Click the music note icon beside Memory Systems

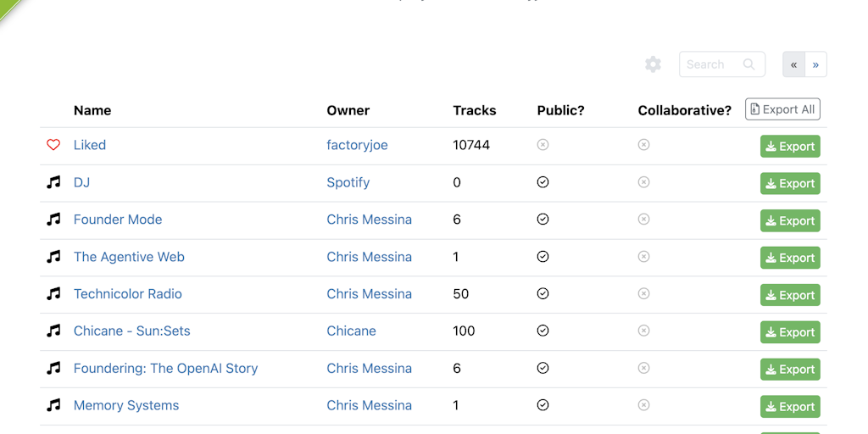[x=53, y=405]
